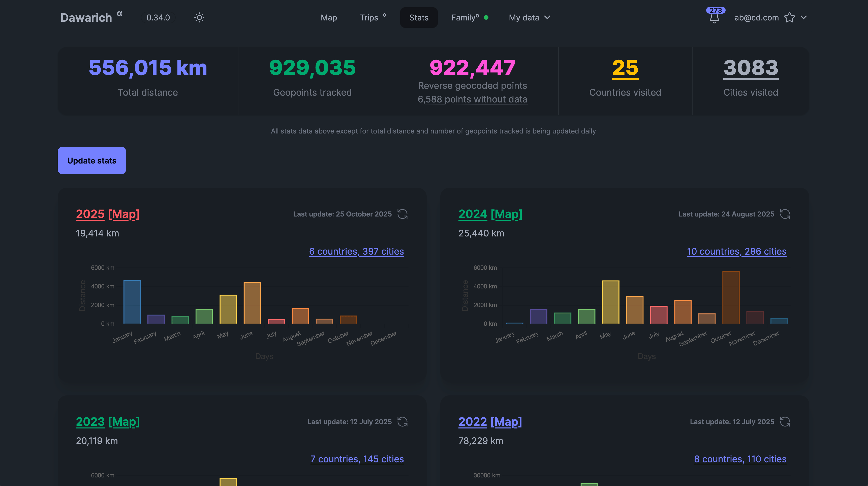Switch to the Map tab
This screenshot has width=868, height=486.
click(x=329, y=18)
